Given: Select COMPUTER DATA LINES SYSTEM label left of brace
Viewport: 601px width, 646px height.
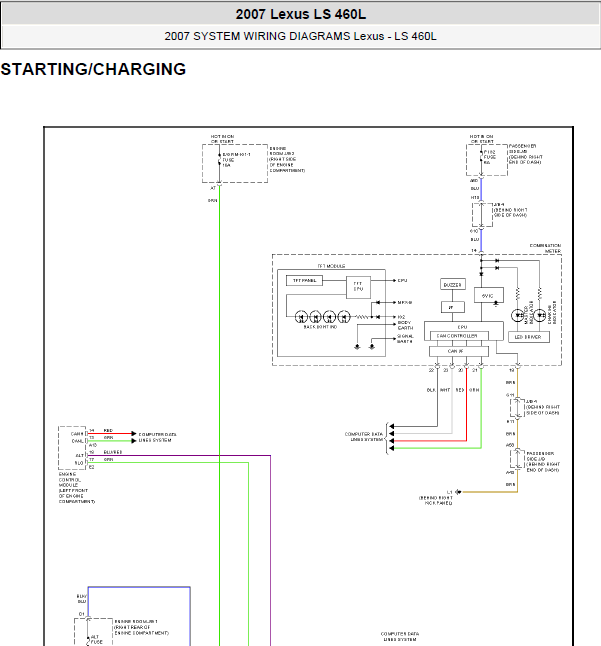Looking at the screenshot, I should coord(364,437).
